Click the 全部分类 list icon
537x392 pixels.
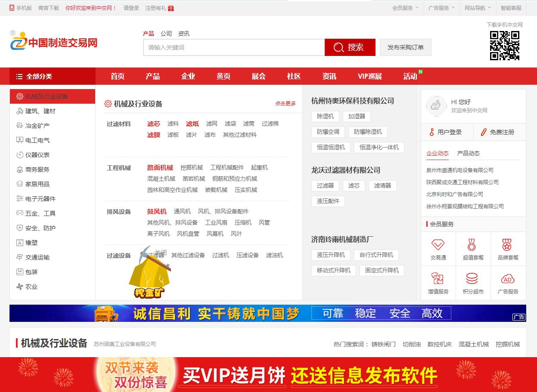pyautogui.click(x=19, y=76)
